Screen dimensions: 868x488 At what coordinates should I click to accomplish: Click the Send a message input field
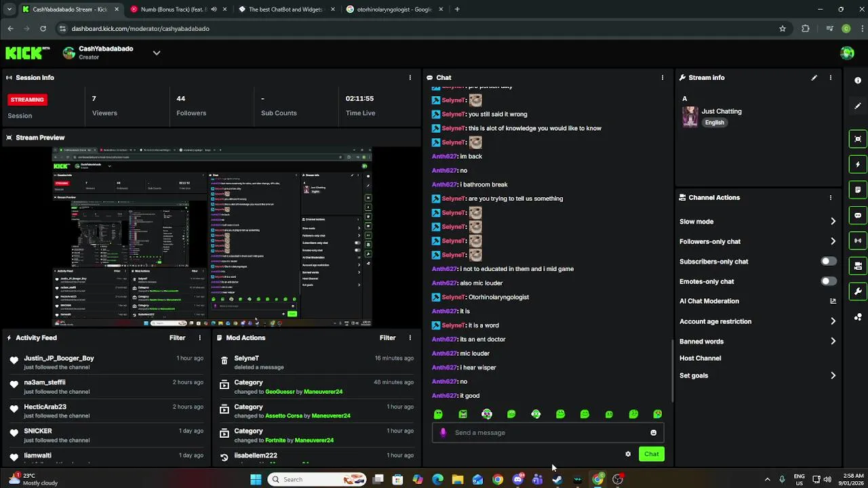pyautogui.click(x=548, y=432)
